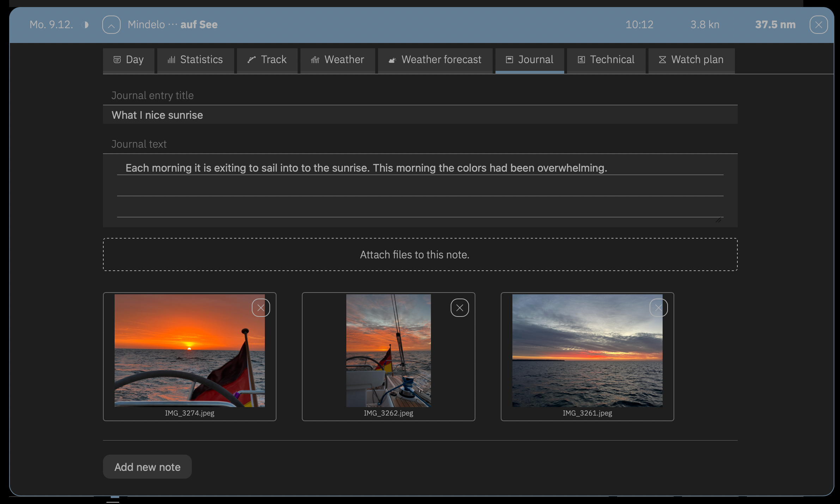Open the IMG_3261.jpeg thumbnail
This screenshot has height=504, width=840.
click(x=578, y=356)
